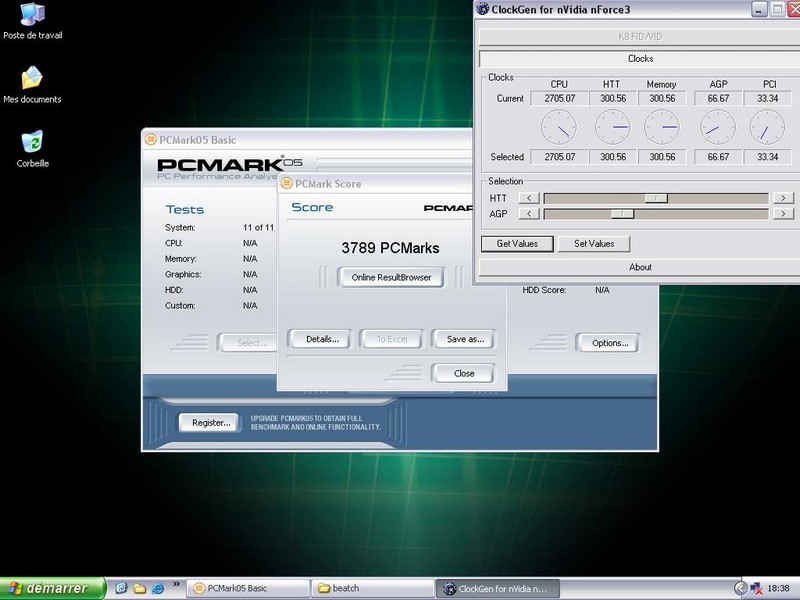Click the AGP clock gauge dial
This screenshot has width=800, height=600.
[718, 128]
